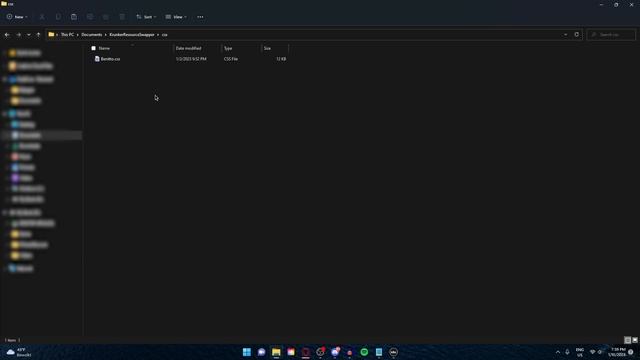
Task: Refresh the css folder view
Action: 577,35
